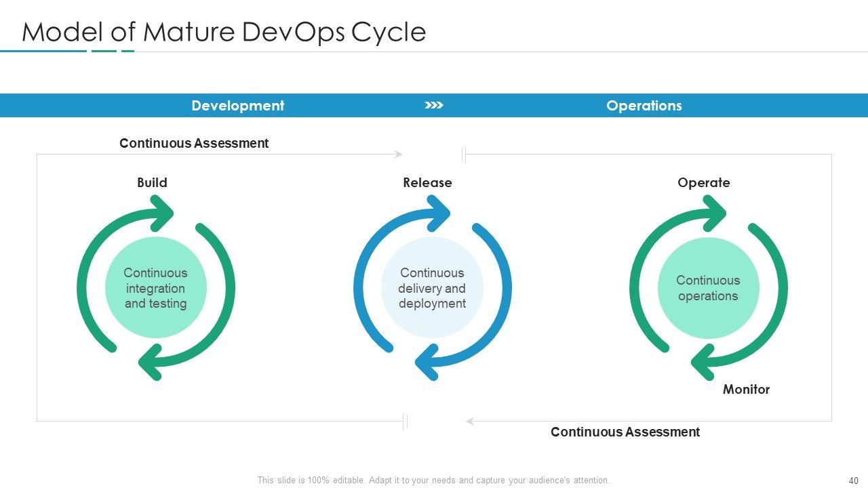Click the slide title Model of Mature DevOps Cycle
868x488 pixels.
coord(224,32)
